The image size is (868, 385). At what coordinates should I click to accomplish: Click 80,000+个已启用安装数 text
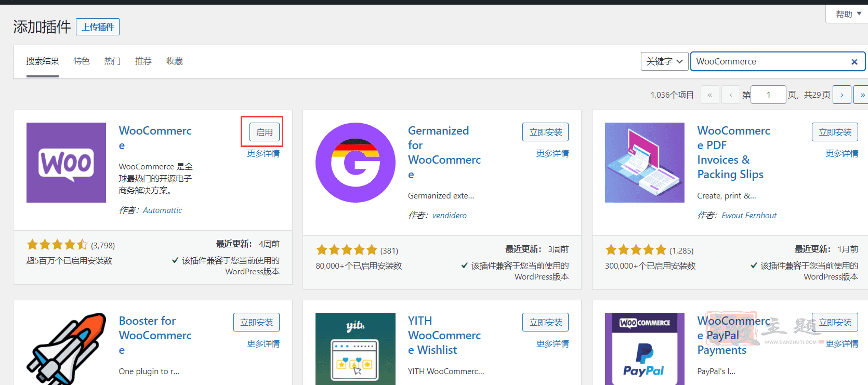click(359, 266)
